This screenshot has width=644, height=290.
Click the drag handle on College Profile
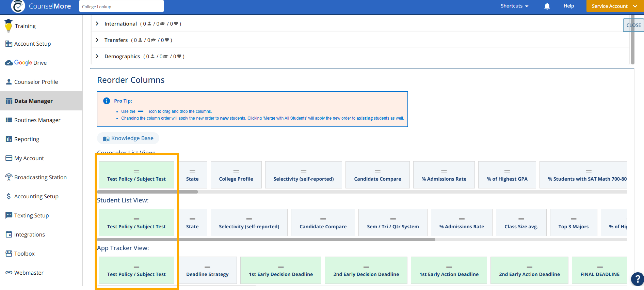pyautogui.click(x=236, y=171)
